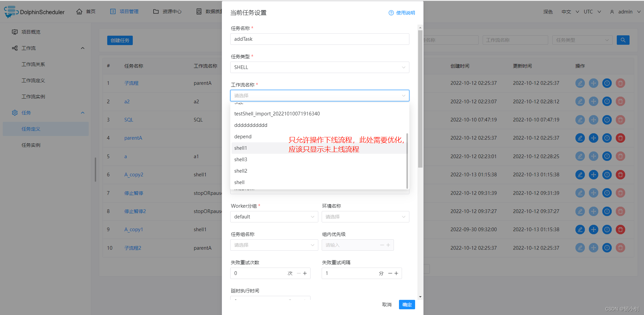Click the 取消 cancel button
The image size is (644, 315).
pyautogui.click(x=387, y=305)
